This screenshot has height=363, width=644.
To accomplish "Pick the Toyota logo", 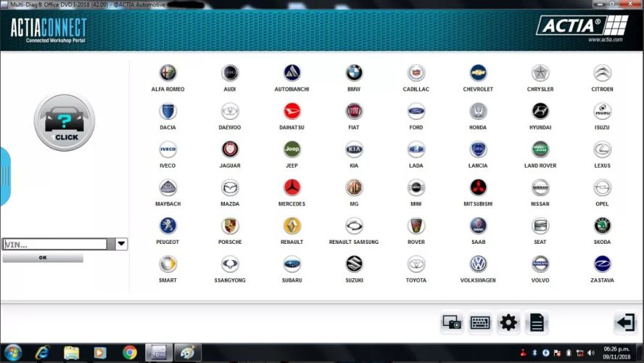I will [x=416, y=264].
